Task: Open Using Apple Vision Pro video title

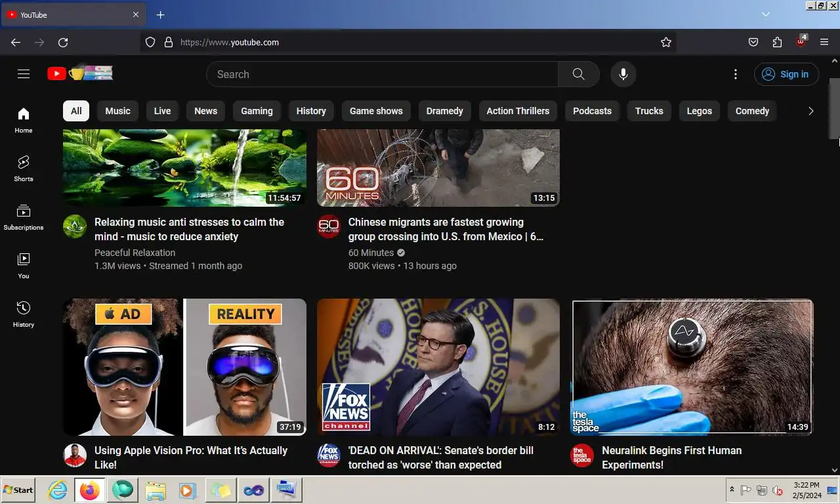Action: pyautogui.click(x=191, y=457)
